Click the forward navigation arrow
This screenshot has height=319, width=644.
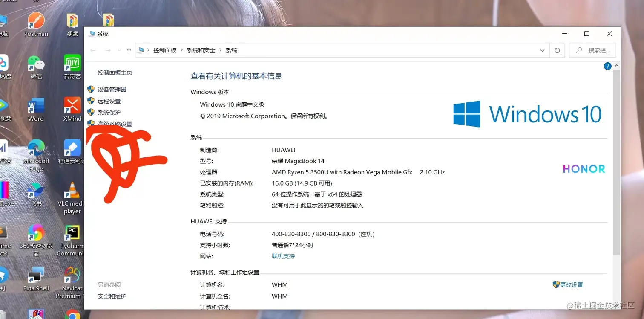tap(108, 50)
